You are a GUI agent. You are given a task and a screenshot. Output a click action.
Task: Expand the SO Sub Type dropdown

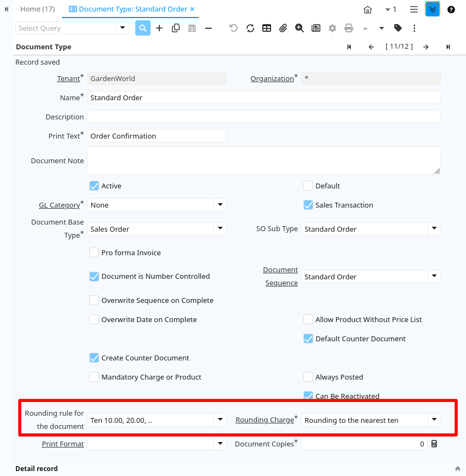coord(434,229)
